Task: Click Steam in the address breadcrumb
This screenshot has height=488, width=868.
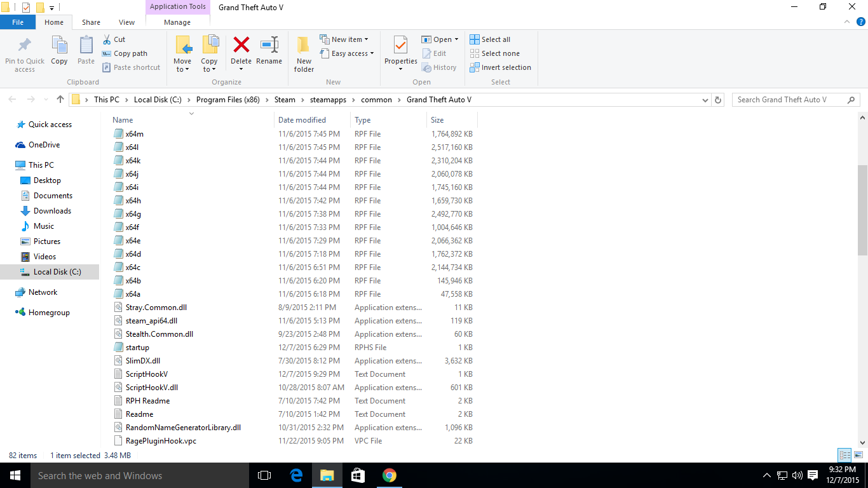Action: point(285,100)
